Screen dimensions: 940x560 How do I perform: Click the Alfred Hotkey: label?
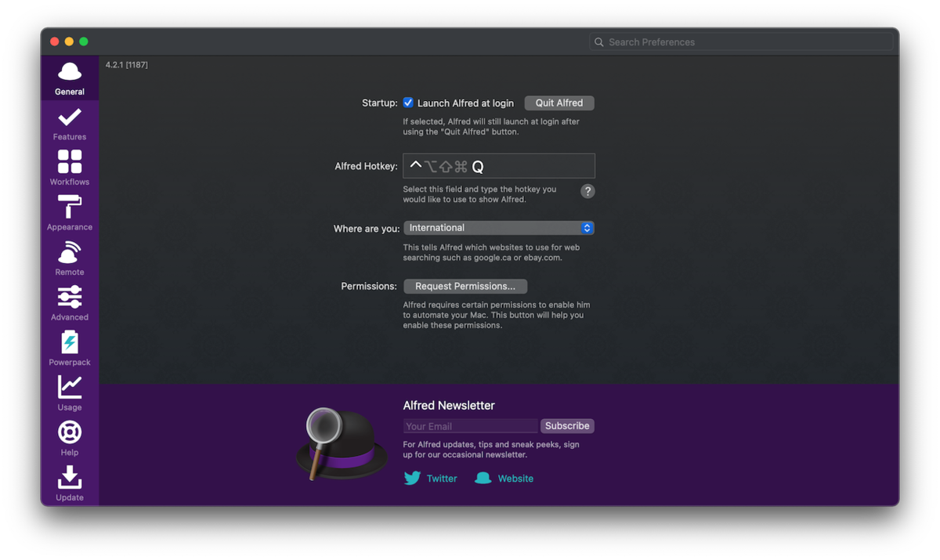pos(367,166)
